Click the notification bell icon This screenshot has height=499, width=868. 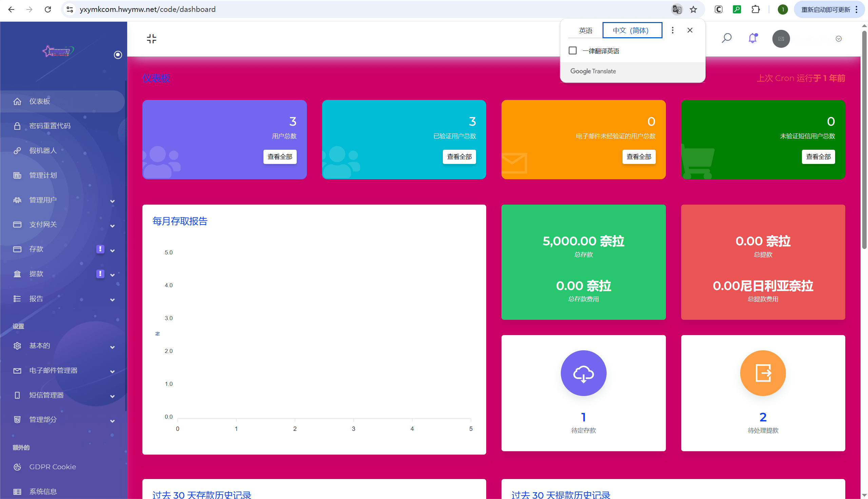point(752,38)
